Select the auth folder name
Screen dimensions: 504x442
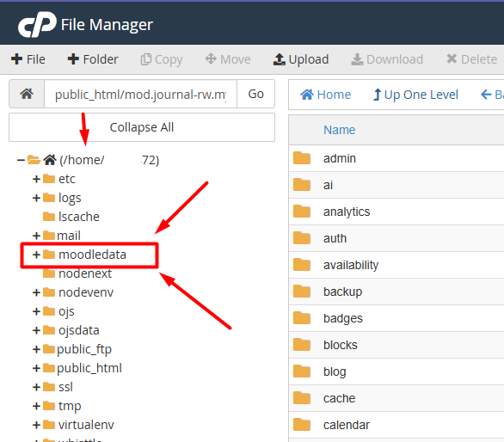tap(335, 238)
